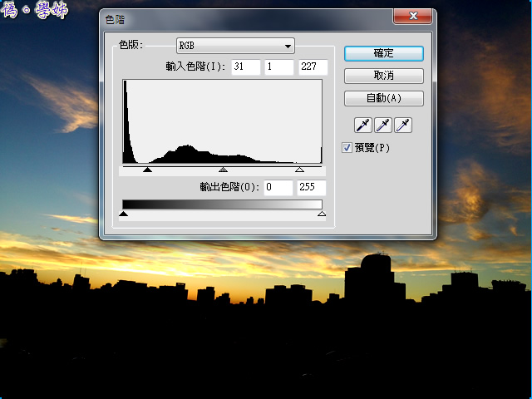532x399 pixels.
Task: Click the black output level slider triangle
Action: pos(124,214)
